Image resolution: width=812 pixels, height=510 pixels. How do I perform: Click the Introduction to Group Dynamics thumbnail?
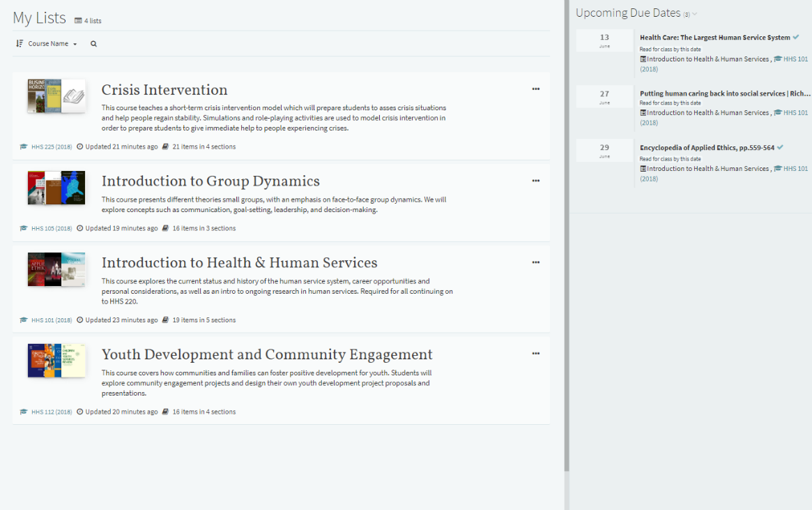pos(56,187)
